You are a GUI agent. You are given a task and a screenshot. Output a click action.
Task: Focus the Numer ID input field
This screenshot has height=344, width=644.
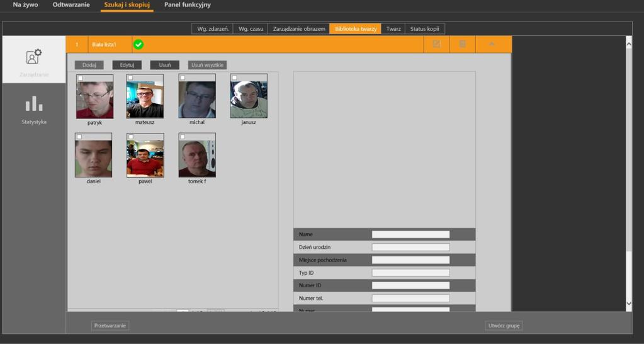(x=410, y=285)
